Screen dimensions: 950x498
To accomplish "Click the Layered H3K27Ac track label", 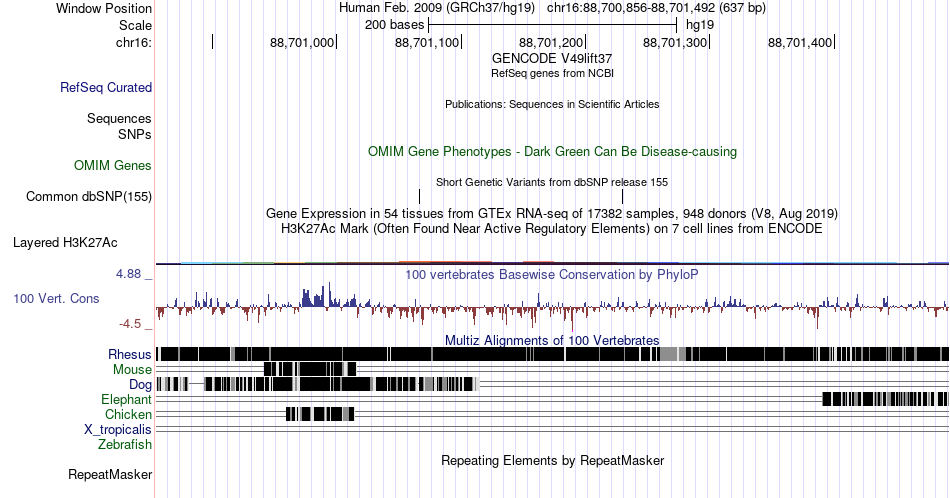I will point(65,242).
